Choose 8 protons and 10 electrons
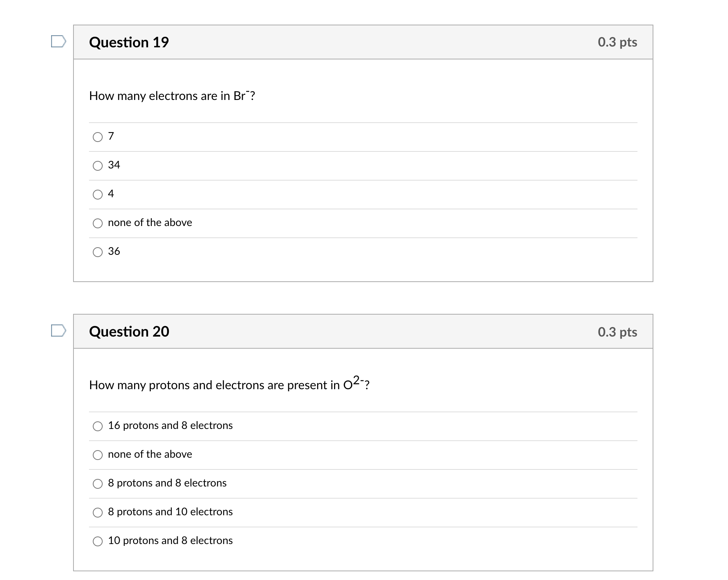 click(98, 513)
